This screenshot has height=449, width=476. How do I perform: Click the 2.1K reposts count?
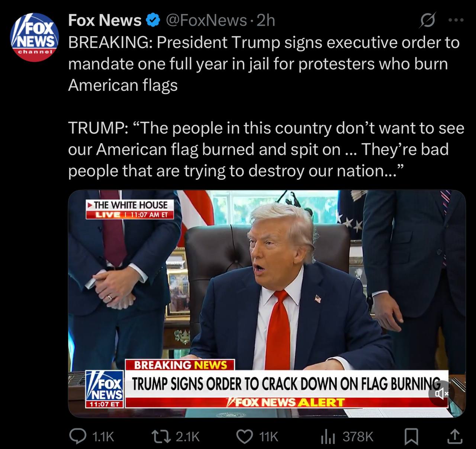[187, 437]
